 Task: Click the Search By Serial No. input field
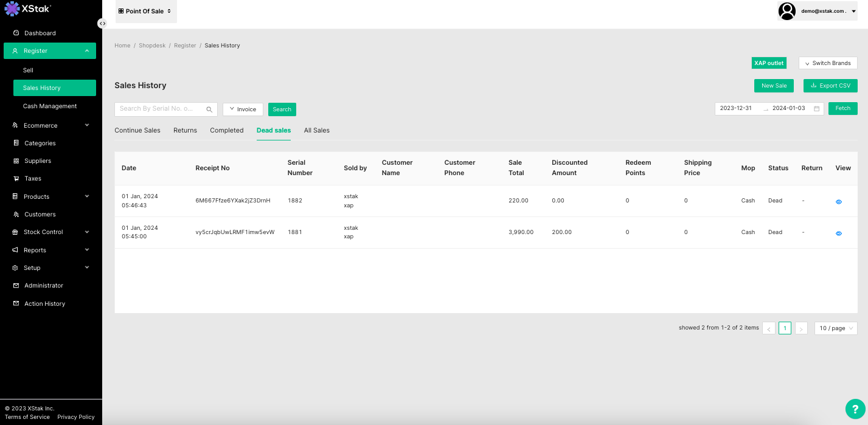tap(159, 109)
